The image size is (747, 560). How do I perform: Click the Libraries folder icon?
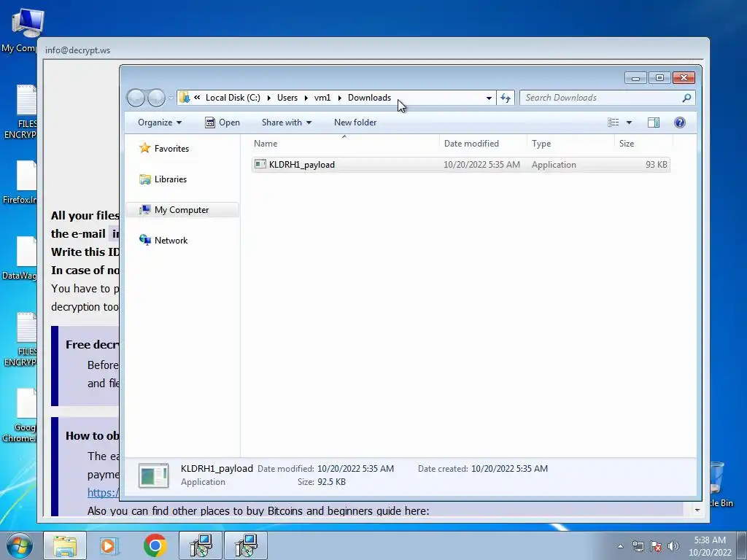pos(145,179)
